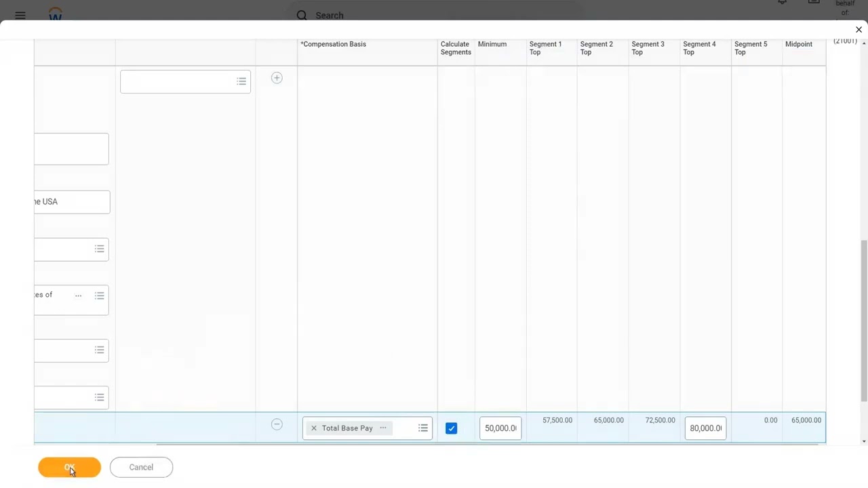Click the Minimum column header

492,44
